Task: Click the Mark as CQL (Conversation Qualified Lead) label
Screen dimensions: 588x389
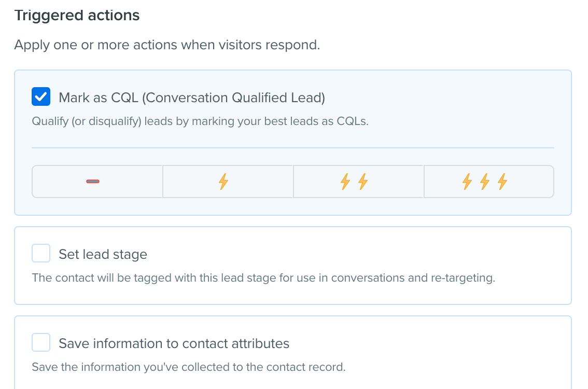Action: 192,98
